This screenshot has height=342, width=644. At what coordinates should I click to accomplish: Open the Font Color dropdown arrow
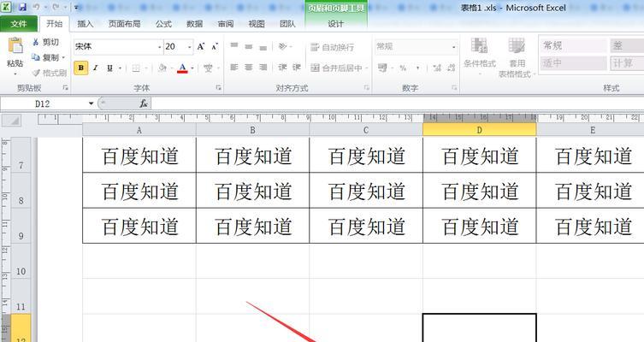click(192, 68)
